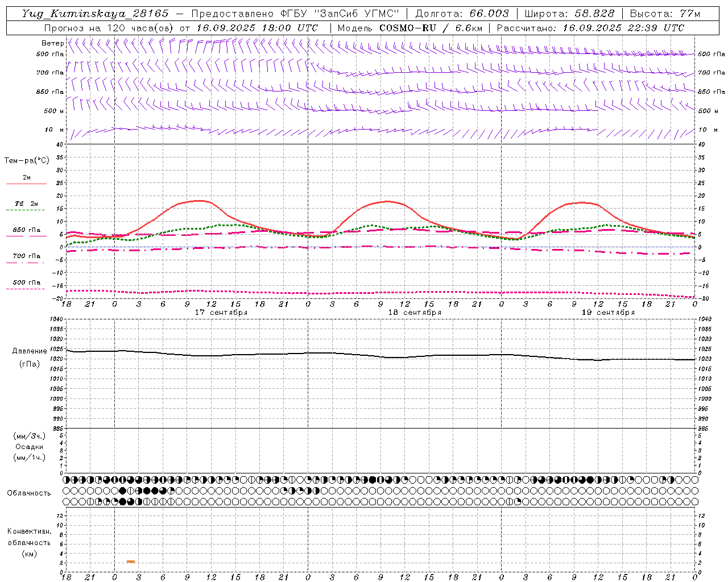
Task: Click the Тем-ра(°C) axis title
Action: [27, 161]
